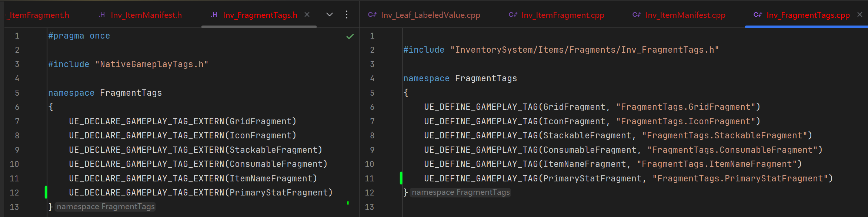The image size is (868, 217).
Task: Click the C++ file icon on Inv_ItemManifest.cpp tab
Action: [x=637, y=15]
